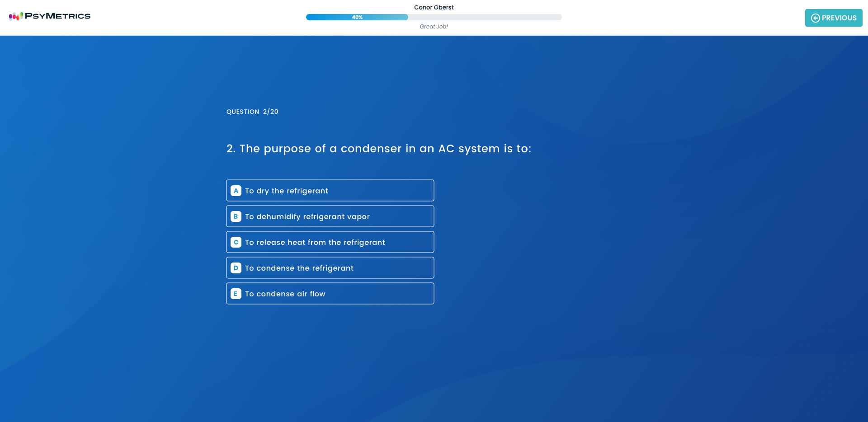Click the letter D badge
Viewport: 868px width, 422px height.
click(236, 268)
